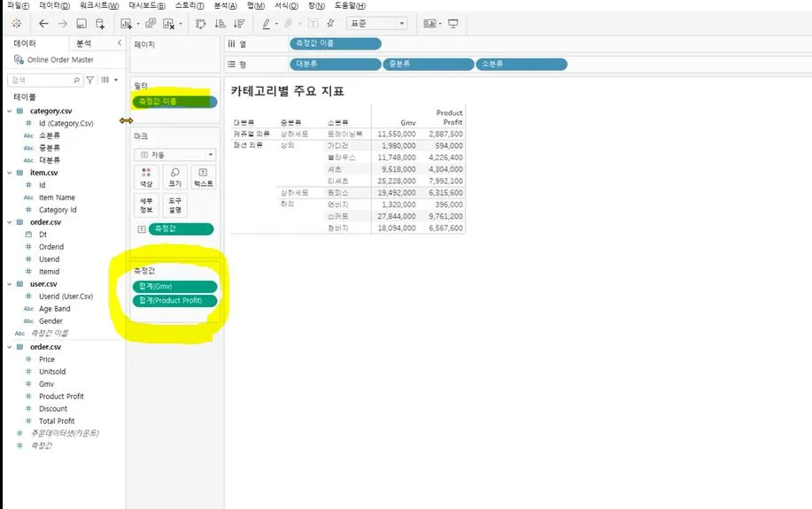812x509 pixels.
Task: Save the workbook via the disk icon
Action: point(81,23)
